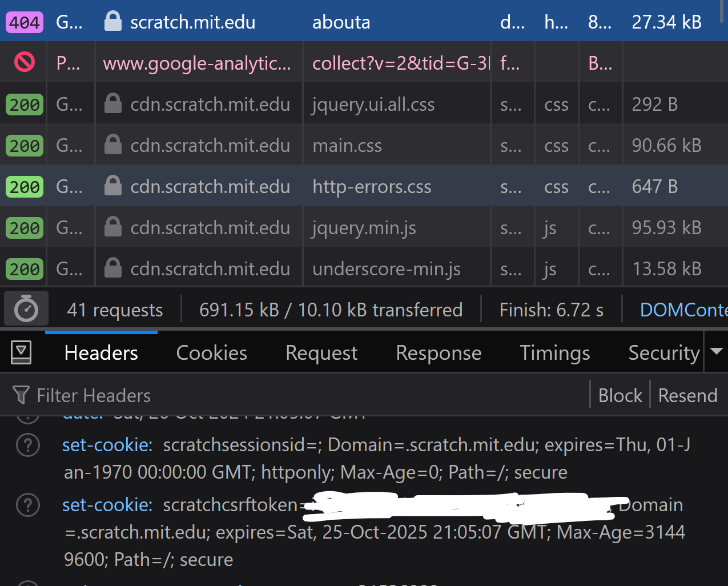728x586 pixels.
Task: Click the 41 requests summary text
Action: [114, 309]
